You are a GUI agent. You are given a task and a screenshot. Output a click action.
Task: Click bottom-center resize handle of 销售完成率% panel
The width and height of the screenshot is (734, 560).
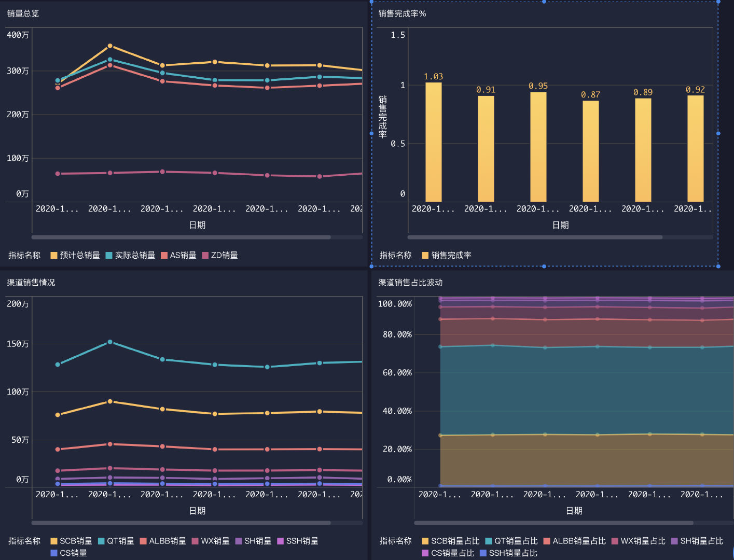pyautogui.click(x=544, y=267)
